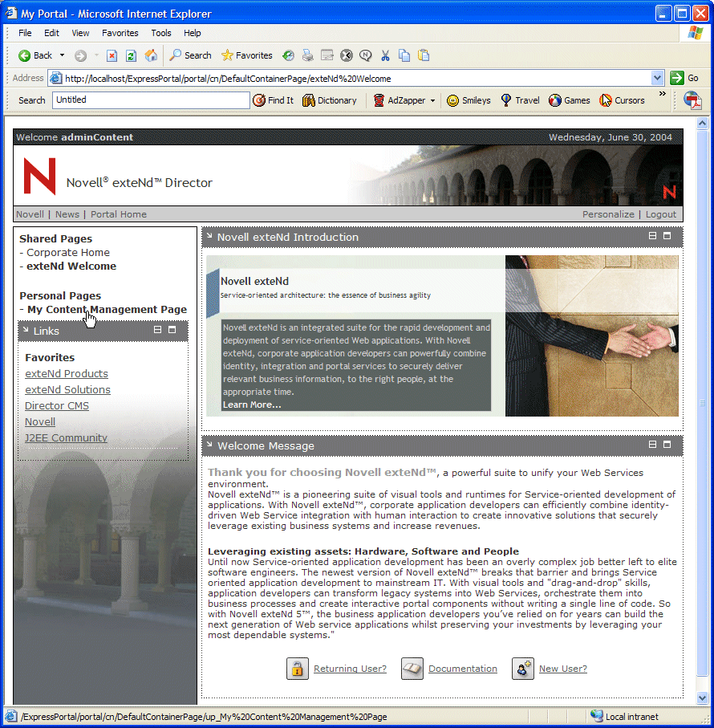Open My Content Management Page
This screenshot has height=728, width=714.
click(108, 309)
